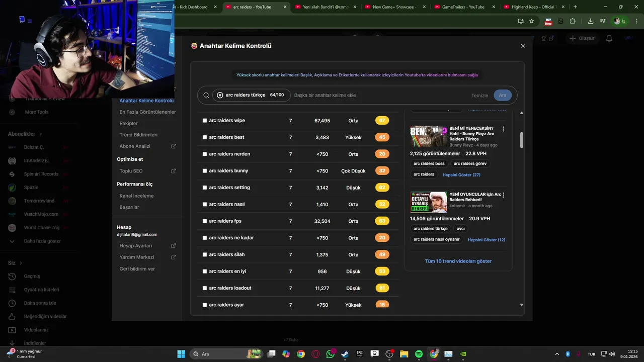Open Chrome downloads icon

591,21
